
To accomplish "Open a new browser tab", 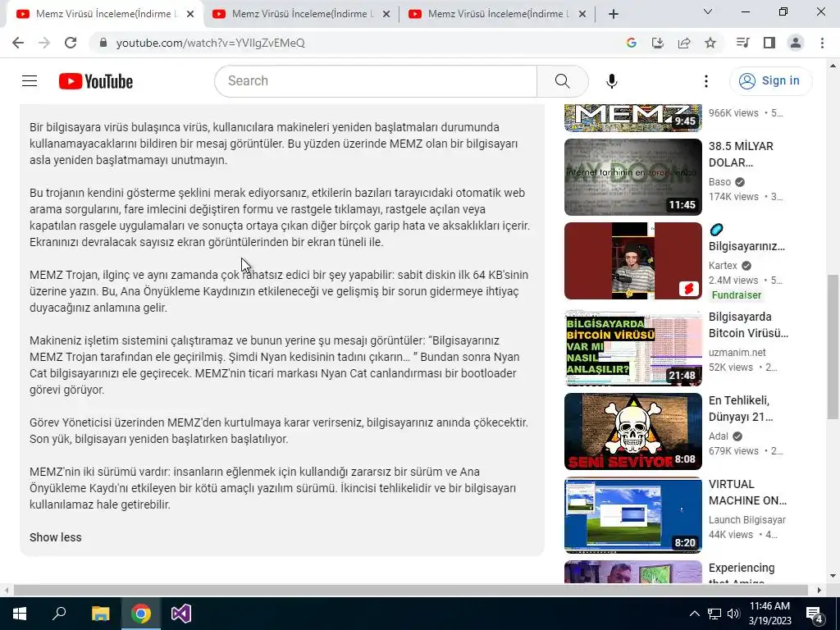I will 614,14.
